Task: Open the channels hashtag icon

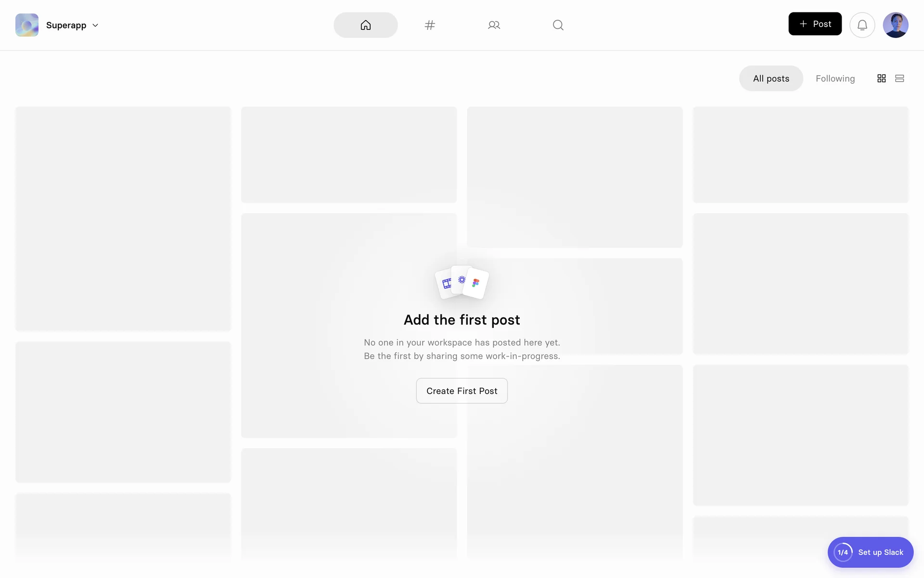Action: pos(430,25)
